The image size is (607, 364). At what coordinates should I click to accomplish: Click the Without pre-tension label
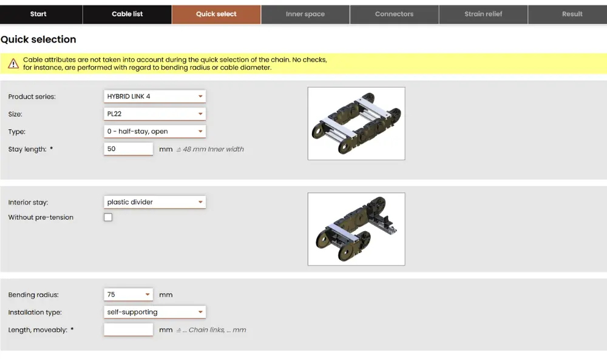click(x=41, y=217)
